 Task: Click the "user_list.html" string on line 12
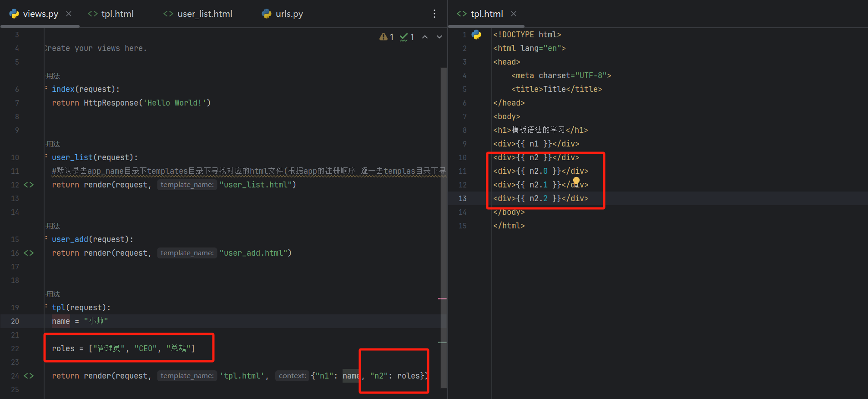[256, 185]
